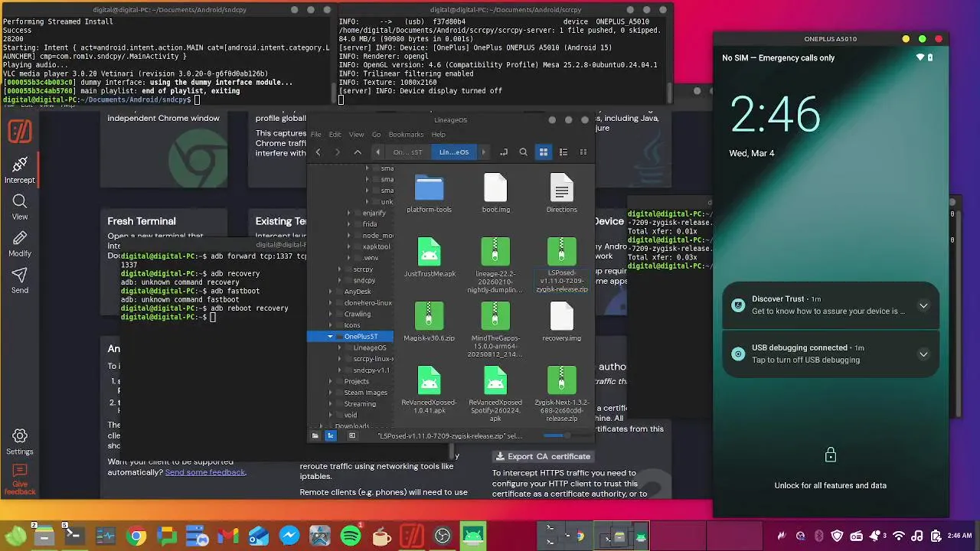Viewport: 980px width, 551px height.
Task: Go up to parent folder in file manager
Action: pos(358,152)
